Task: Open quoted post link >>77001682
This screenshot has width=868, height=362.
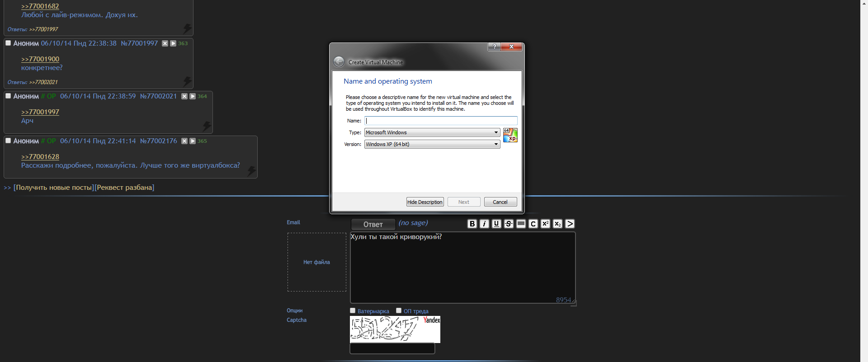Action: (40, 6)
